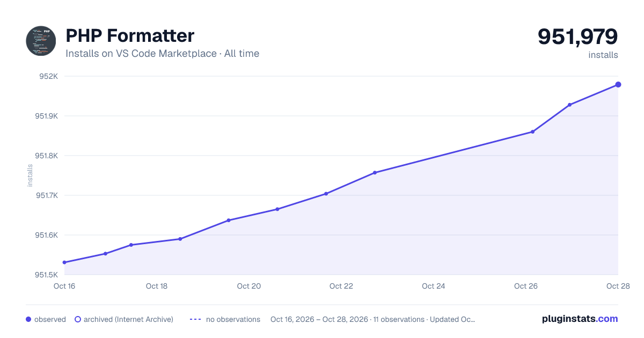Click the first data point at Oct 16
This screenshot has width=644, height=338.
click(64, 262)
